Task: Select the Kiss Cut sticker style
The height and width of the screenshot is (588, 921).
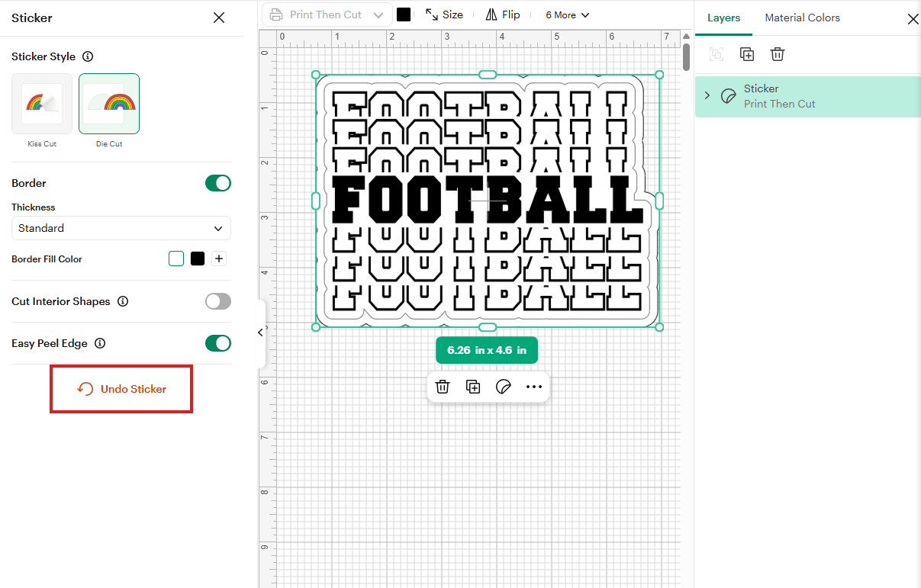Action: pyautogui.click(x=42, y=104)
